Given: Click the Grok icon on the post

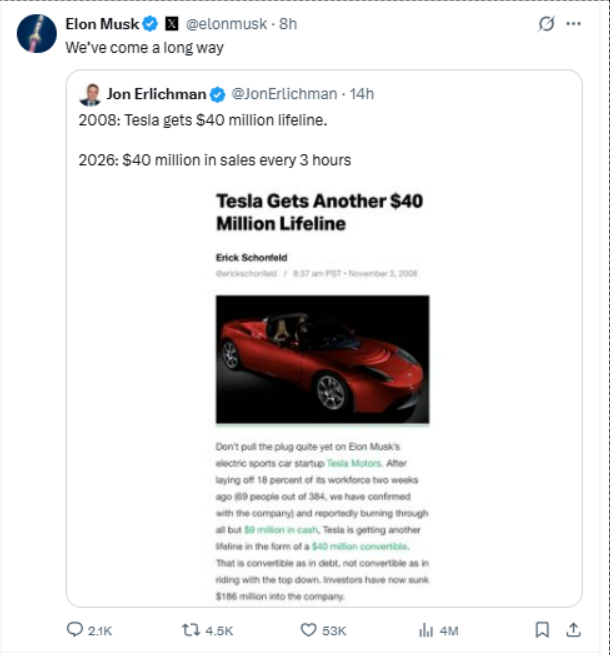Looking at the screenshot, I should (546, 24).
